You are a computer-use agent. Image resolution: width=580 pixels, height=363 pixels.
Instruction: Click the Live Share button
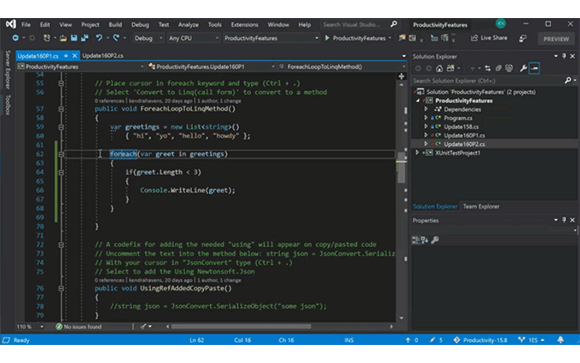click(x=489, y=38)
